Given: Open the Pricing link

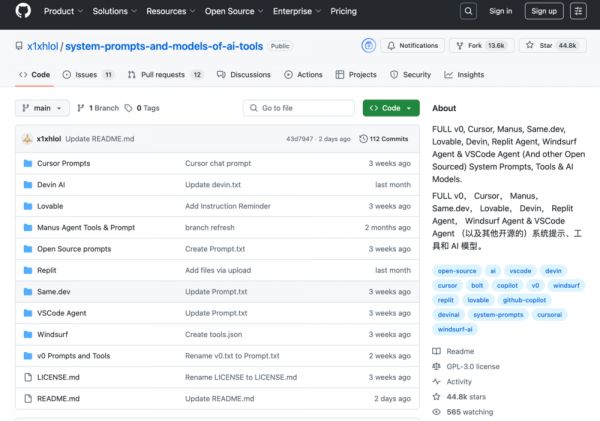Looking at the screenshot, I should 343,12.
